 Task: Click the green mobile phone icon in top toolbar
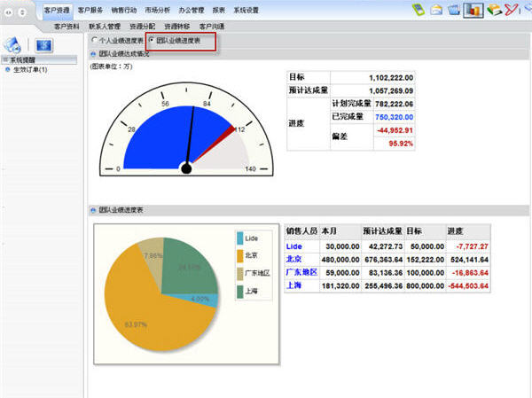tap(419, 9)
